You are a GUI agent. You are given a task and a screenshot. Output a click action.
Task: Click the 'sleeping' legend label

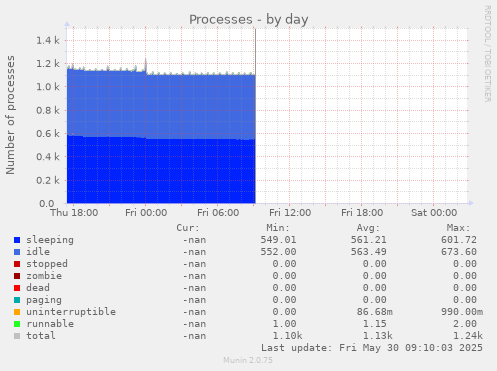point(50,240)
